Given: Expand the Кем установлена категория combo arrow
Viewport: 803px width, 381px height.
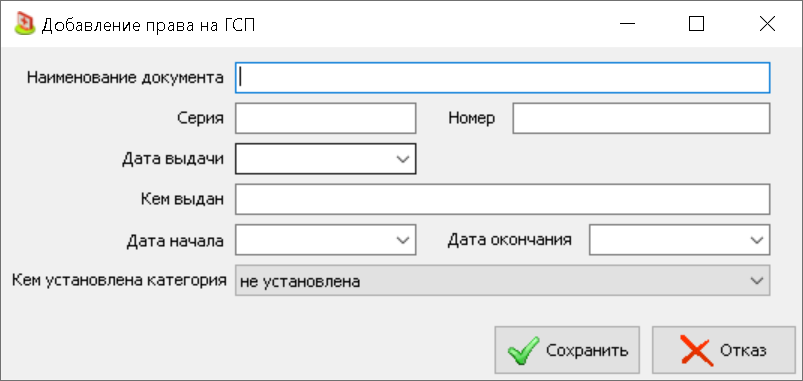Looking at the screenshot, I should pyautogui.click(x=757, y=280).
